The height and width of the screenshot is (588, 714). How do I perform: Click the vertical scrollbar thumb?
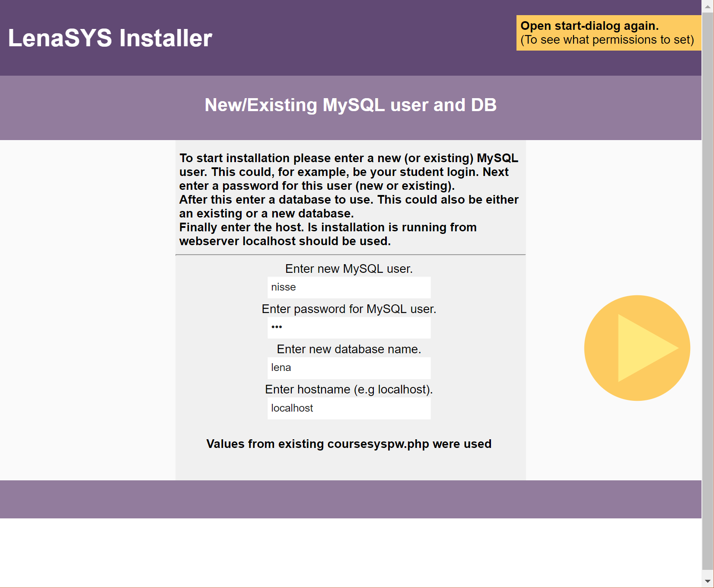pos(708,291)
